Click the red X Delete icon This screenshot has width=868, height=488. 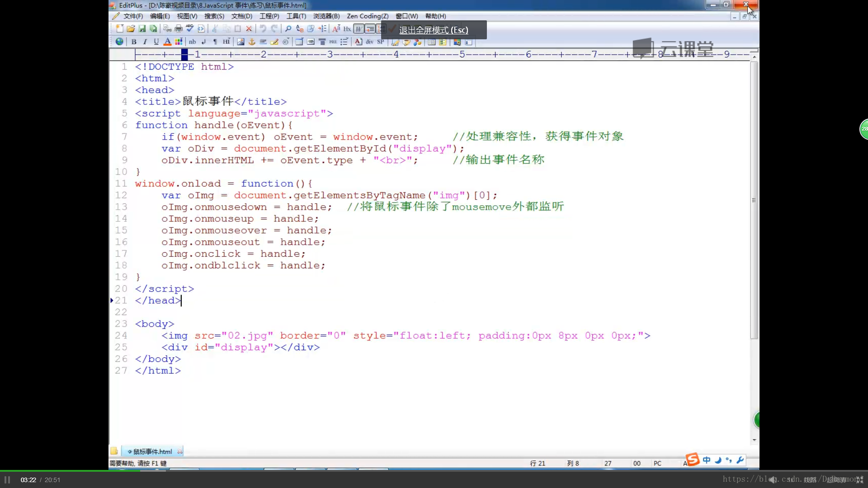click(249, 29)
